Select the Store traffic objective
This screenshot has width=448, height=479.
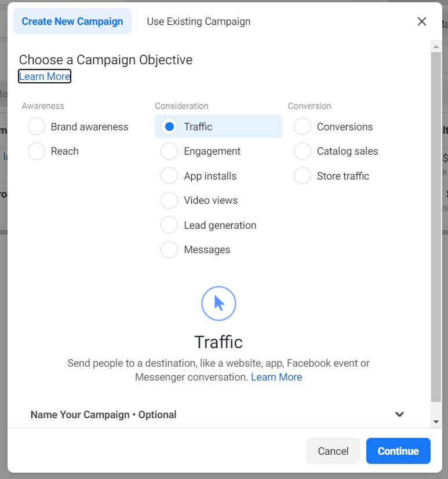302,175
